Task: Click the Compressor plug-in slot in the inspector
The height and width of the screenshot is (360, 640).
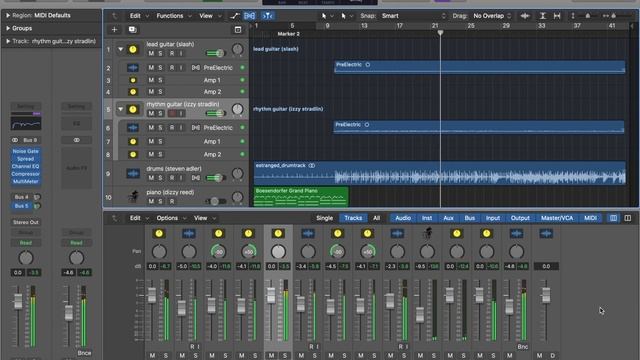Action: pos(25,174)
